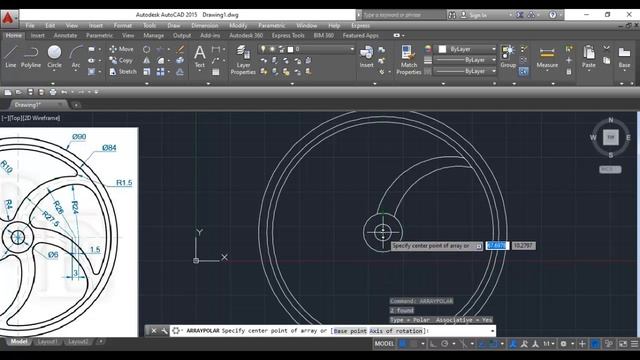
Task: Click Match Properties
Action: coord(409,60)
